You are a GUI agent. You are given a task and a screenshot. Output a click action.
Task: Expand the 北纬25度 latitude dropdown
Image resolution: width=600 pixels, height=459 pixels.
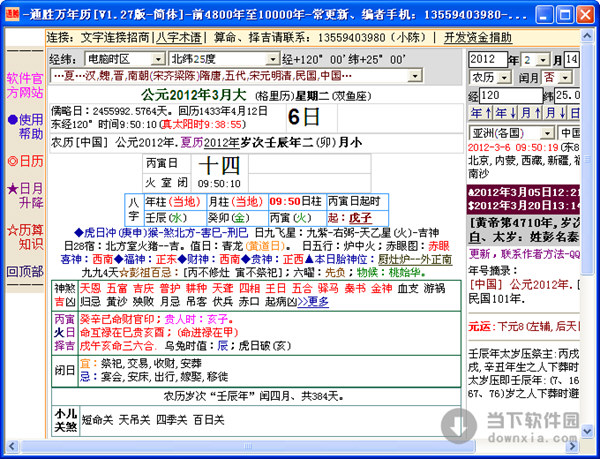point(272,59)
